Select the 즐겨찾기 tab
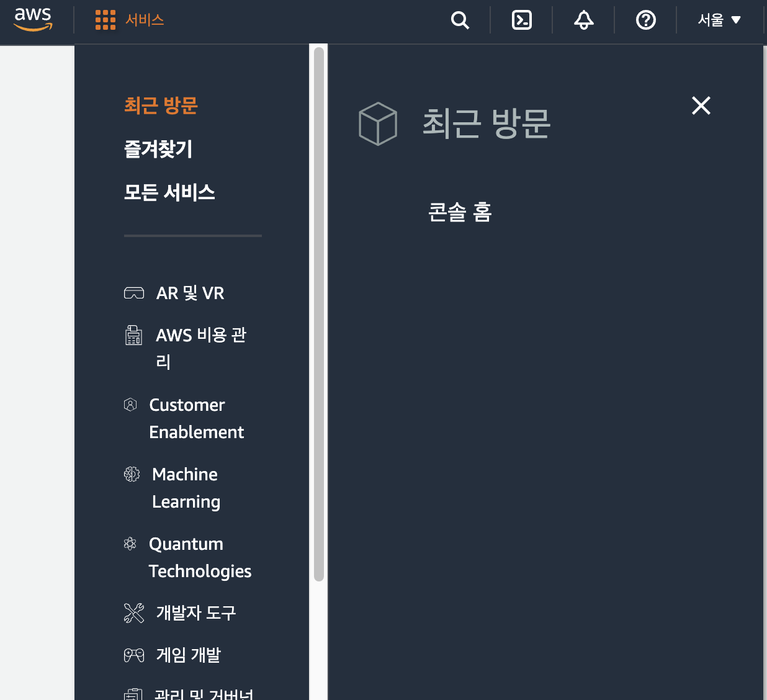 point(158,149)
